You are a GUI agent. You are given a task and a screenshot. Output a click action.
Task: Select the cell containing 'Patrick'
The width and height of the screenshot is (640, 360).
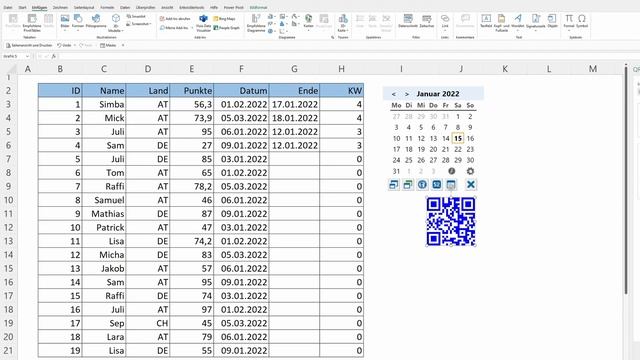[x=104, y=227]
